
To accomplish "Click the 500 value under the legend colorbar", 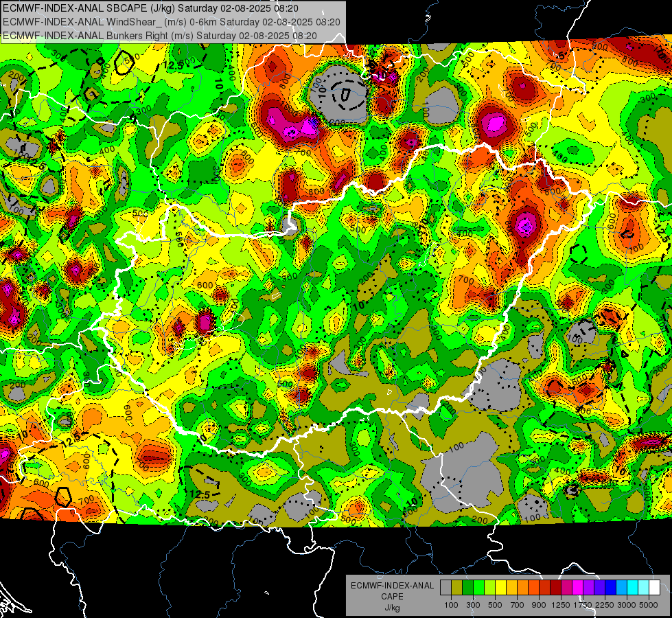I will pos(495,605).
